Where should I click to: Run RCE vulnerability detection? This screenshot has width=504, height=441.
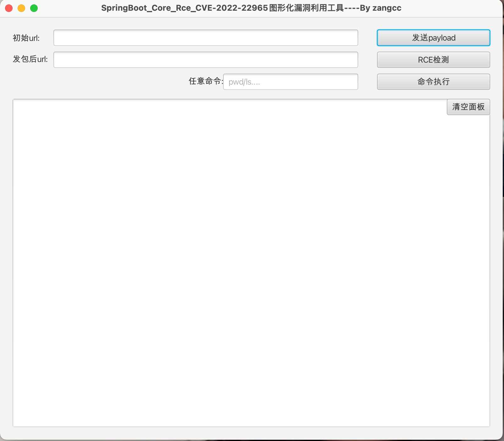433,60
